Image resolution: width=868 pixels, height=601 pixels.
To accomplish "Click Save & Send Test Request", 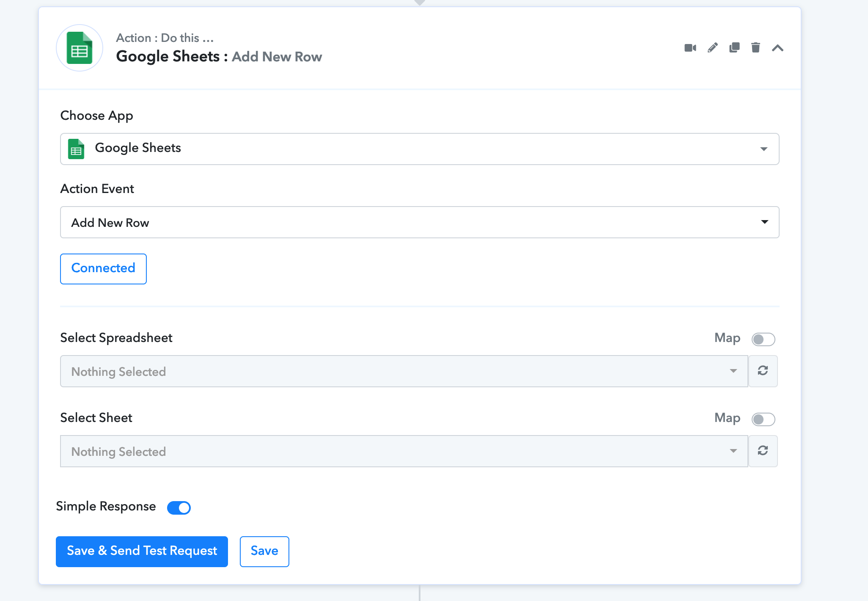I will pyautogui.click(x=142, y=551).
